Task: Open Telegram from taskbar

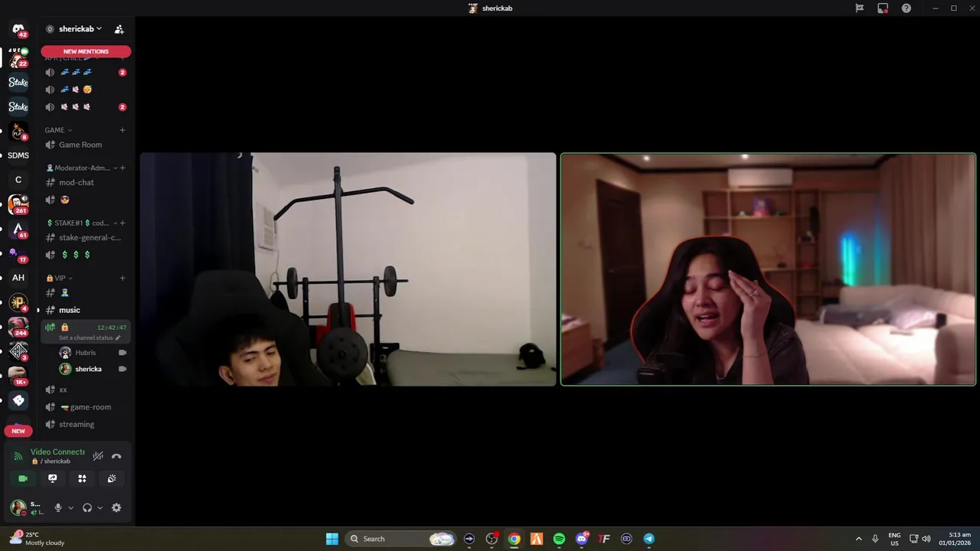Action: pos(648,539)
